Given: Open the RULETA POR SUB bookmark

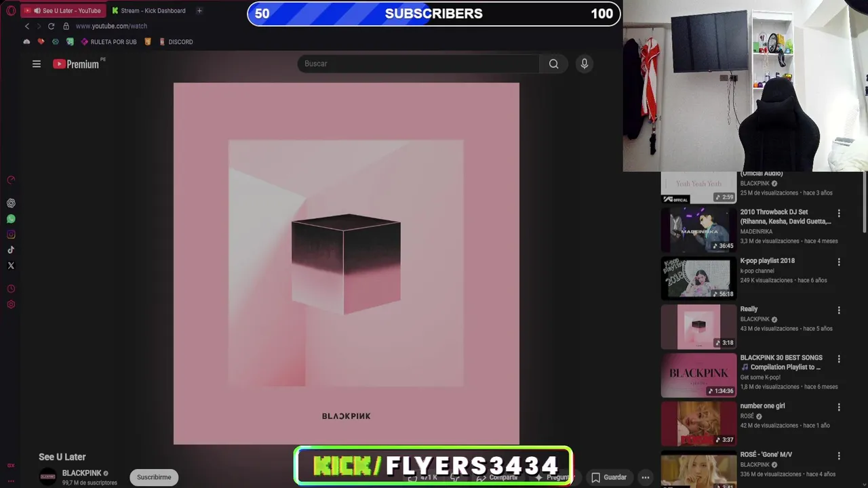Looking at the screenshot, I should pos(108,42).
